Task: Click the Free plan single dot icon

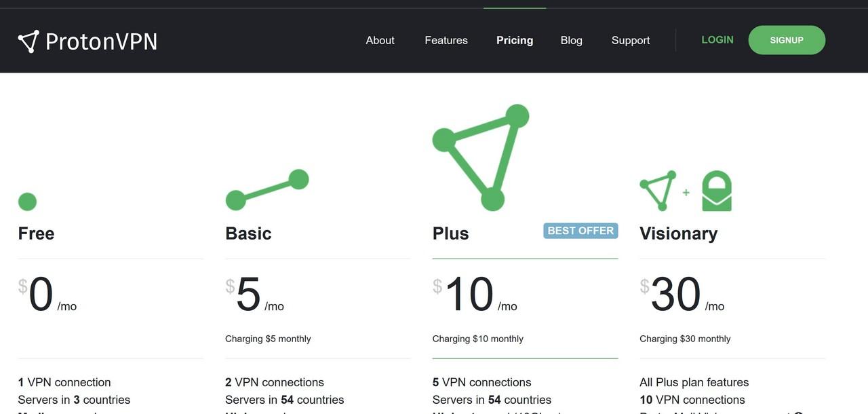Action: (27, 202)
